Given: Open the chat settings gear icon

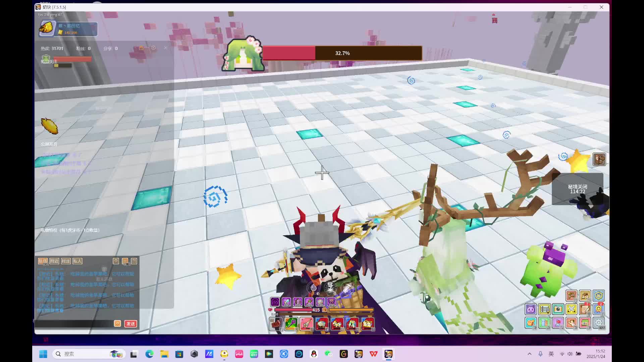Looking at the screenshot, I should pos(116,261).
